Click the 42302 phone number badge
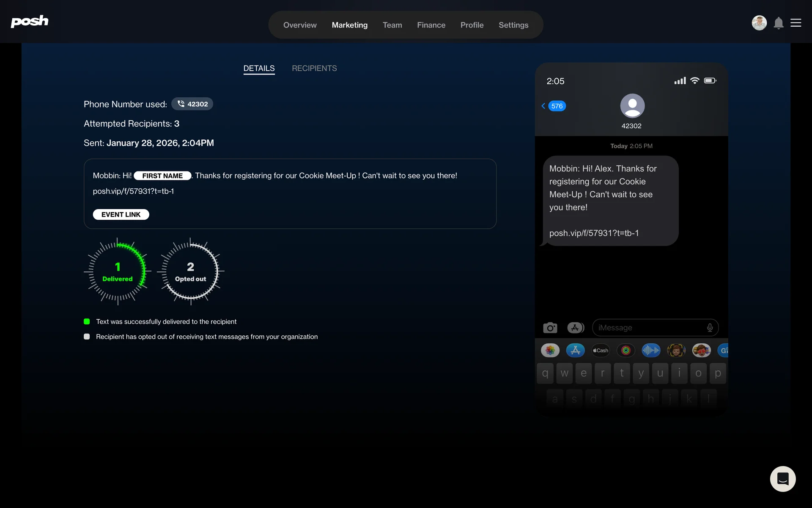The width and height of the screenshot is (812, 508). click(x=192, y=104)
